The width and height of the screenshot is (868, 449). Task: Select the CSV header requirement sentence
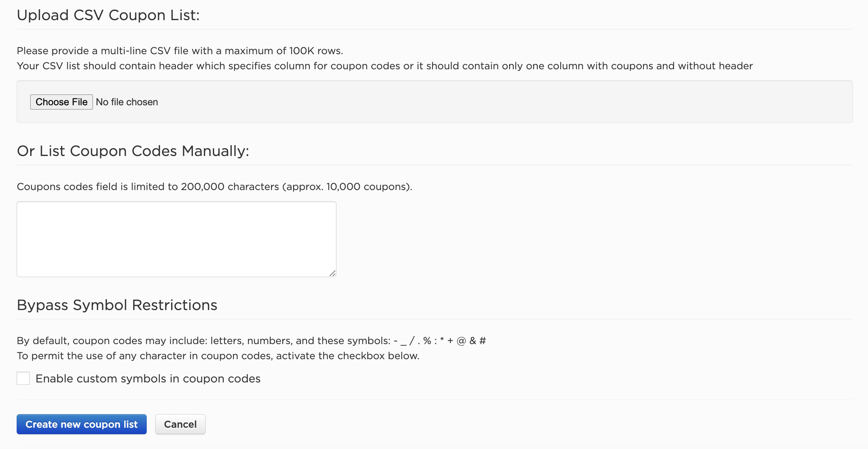point(385,66)
